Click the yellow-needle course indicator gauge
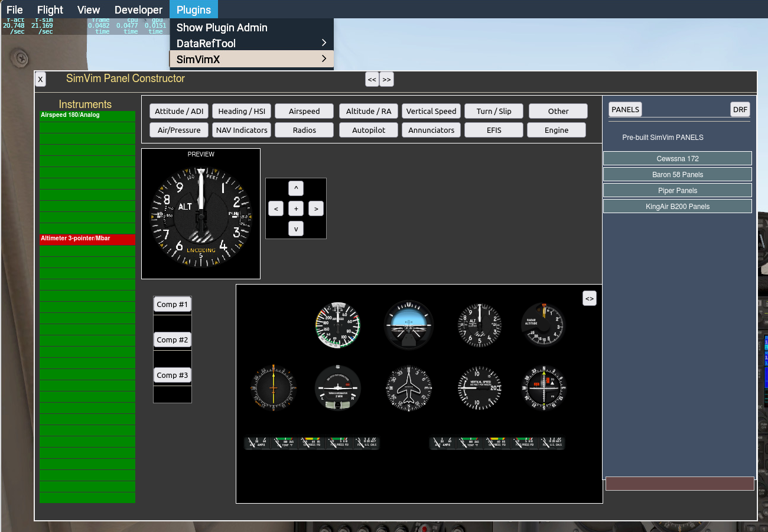768x532 pixels. click(274, 387)
